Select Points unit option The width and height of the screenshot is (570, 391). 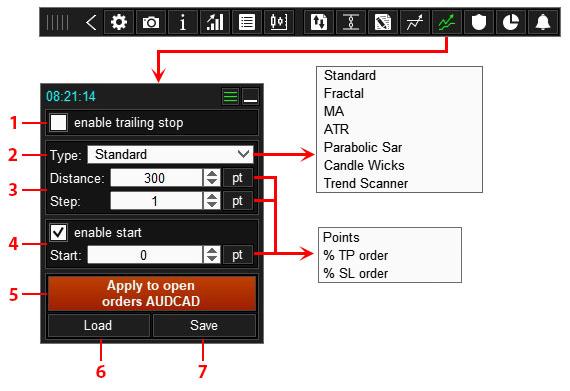pos(341,237)
